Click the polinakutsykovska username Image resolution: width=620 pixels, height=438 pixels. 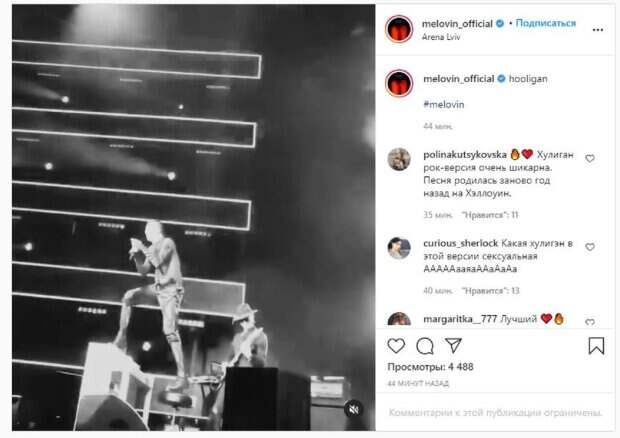[465, 155]
